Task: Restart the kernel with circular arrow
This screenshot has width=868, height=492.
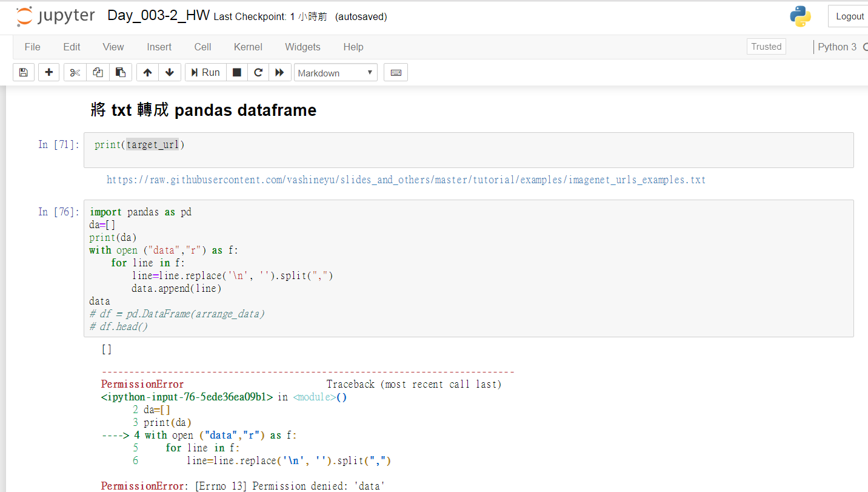Action: pos(258,73)
